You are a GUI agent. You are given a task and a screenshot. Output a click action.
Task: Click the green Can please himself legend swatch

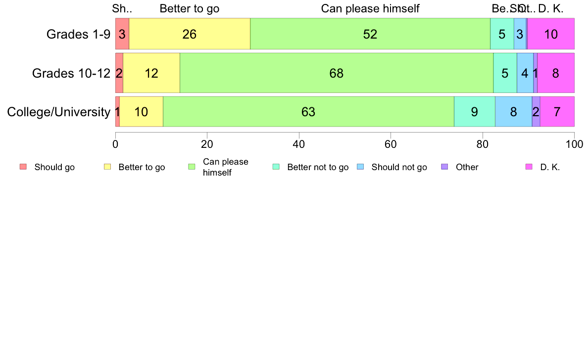(192, 167)
